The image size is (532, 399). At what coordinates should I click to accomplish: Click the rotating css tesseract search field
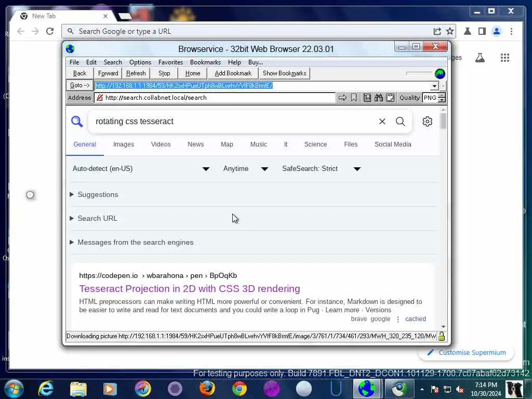pyautogui.click(x=234, y=122)
